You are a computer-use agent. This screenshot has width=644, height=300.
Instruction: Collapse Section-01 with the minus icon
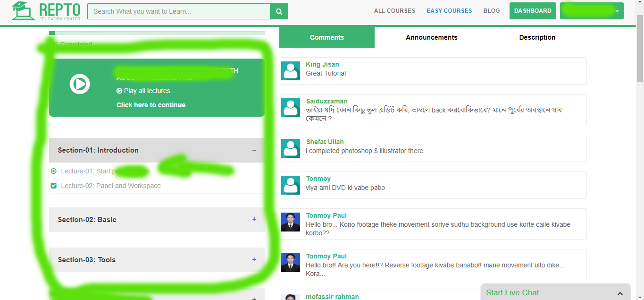pyautogui.click(x=254, y=150)
